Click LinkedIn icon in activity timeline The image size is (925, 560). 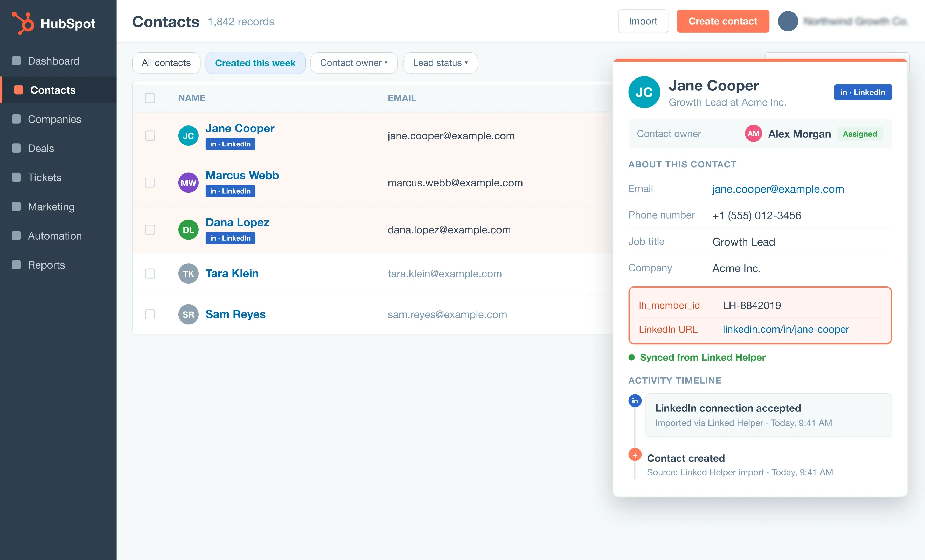tap(635, 401)
